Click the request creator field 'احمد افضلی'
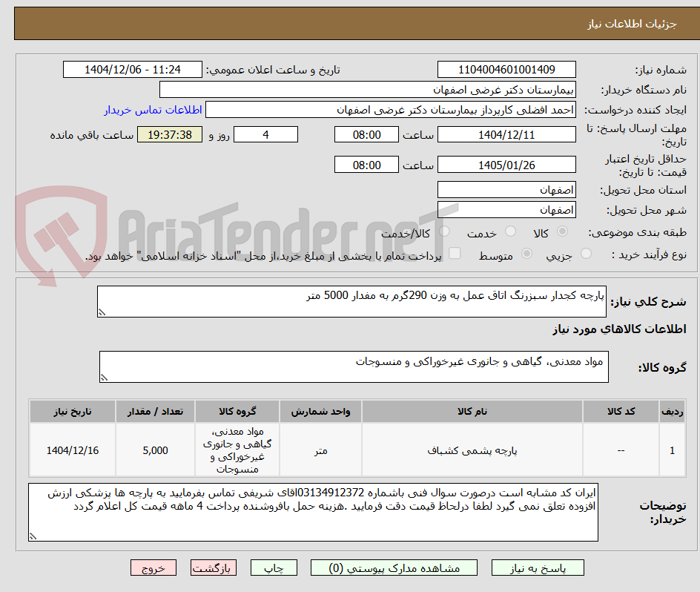The height and width of the screenshot is (592, 700). click(x=391, y=110)
